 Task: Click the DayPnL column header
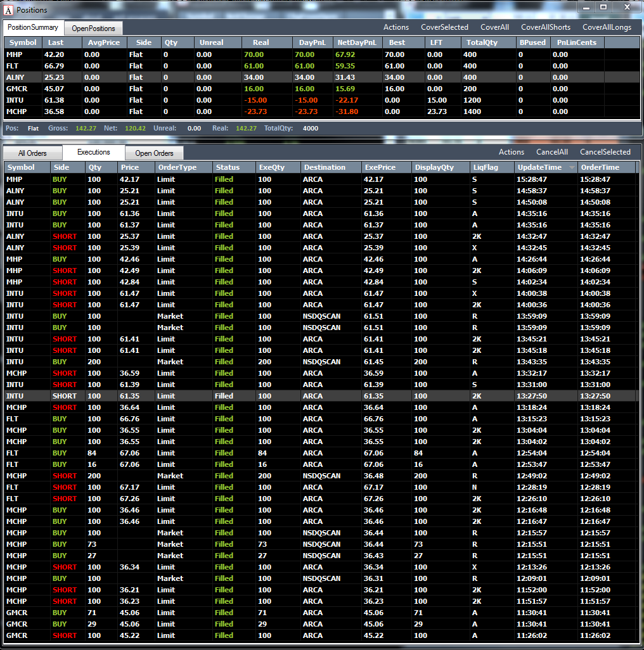tap(312, 42)
